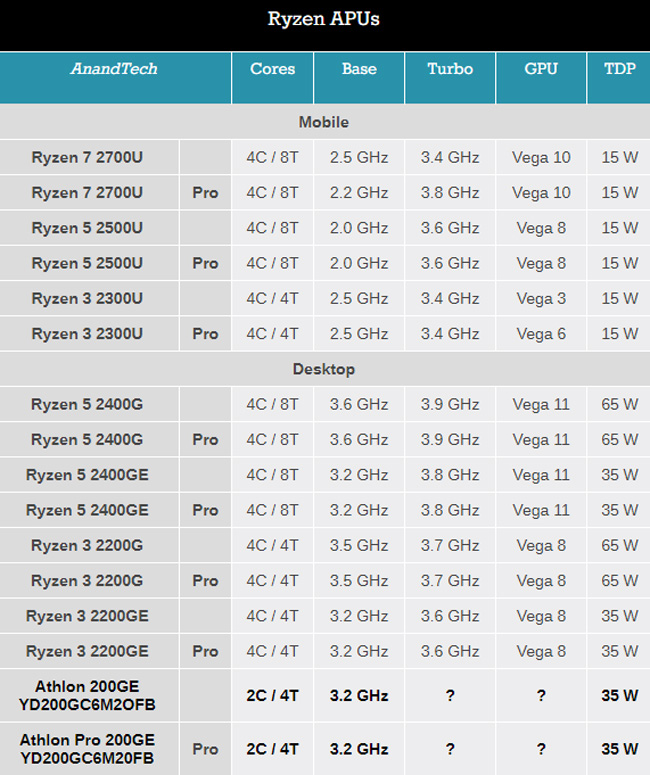
Task: Click the Vega 3 GPU cell
Action: (541, 298)
